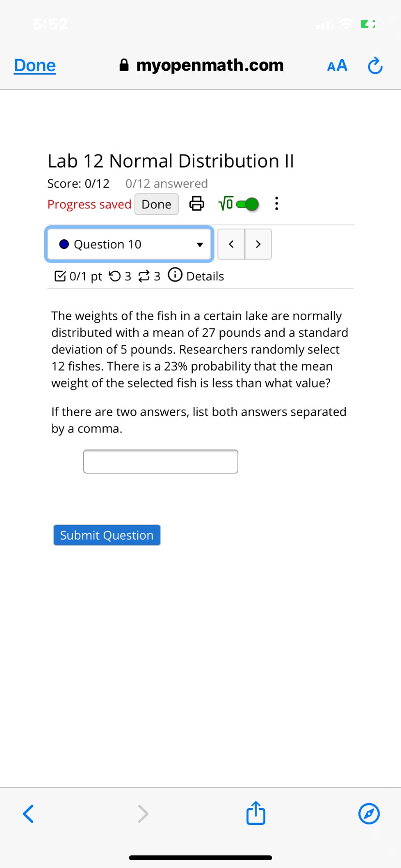The width and height of the screenshot is (401, 868).
Task: Open the print view icon
Action: [196, 203]
